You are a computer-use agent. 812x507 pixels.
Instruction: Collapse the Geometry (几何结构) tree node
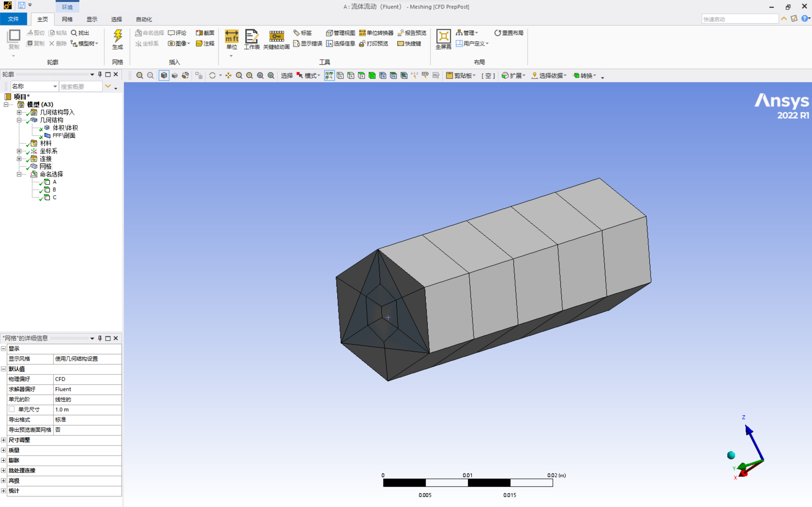click(x=19, y=120)
